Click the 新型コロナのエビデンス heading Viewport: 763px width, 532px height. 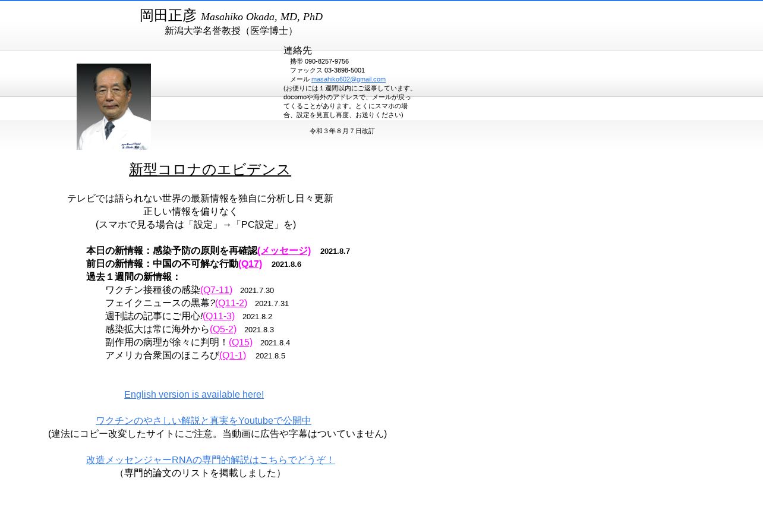tap(210, 169)
